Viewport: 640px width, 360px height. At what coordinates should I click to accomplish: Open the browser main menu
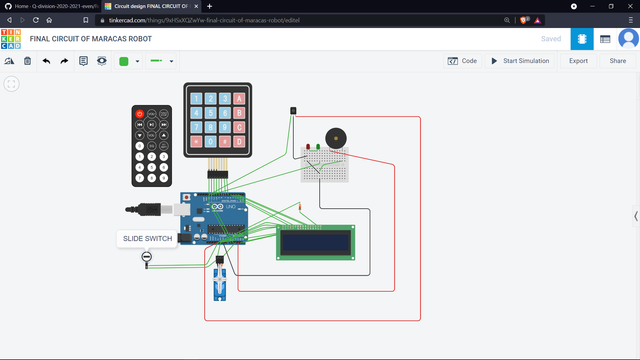631,20
